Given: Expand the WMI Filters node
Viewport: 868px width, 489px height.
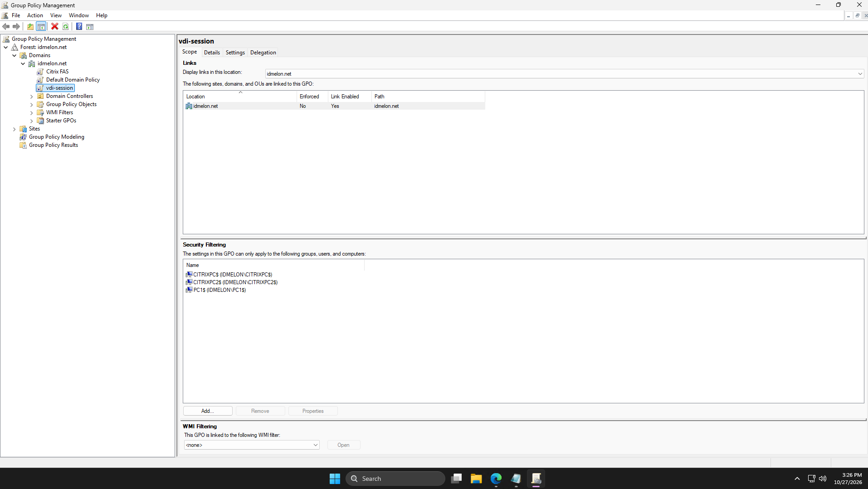Looking at the screenshot, I should [x=32, y=113].
